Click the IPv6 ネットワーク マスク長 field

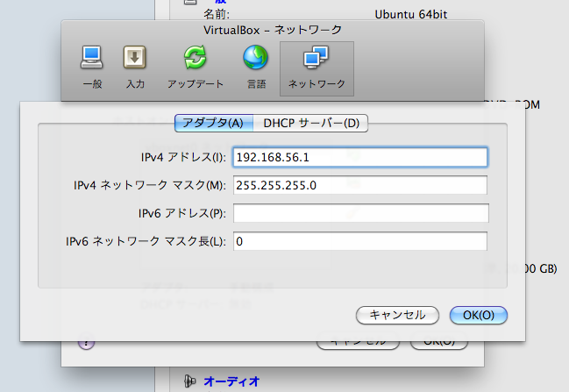coord(359,241)
